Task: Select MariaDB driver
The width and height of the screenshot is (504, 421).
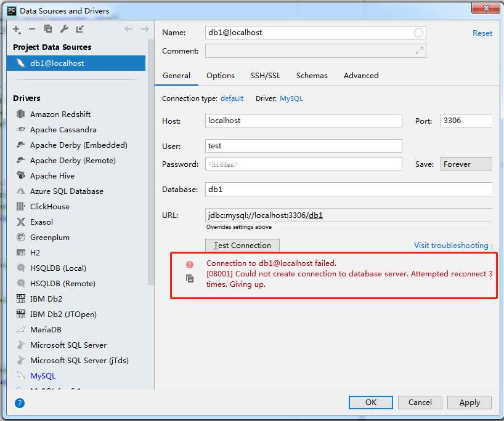Action: (39, 330)
